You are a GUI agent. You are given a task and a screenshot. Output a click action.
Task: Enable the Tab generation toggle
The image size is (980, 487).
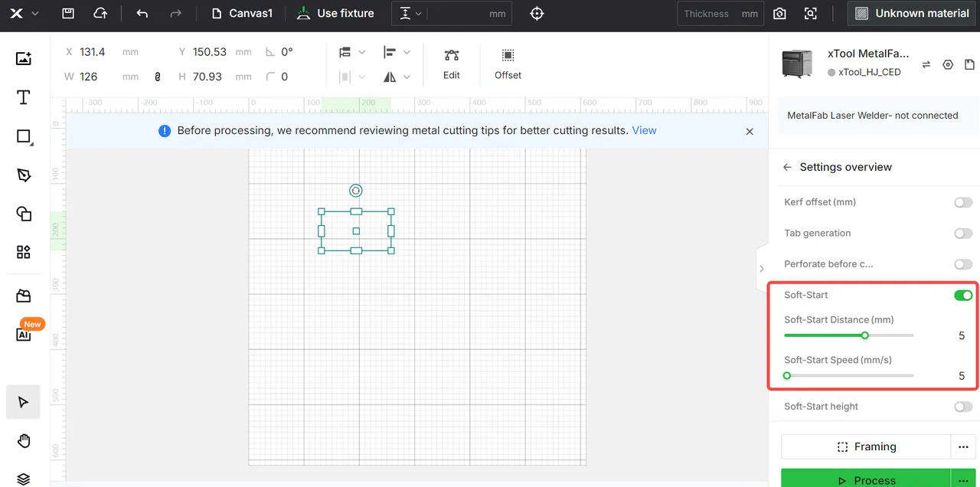(x=963, y=234)
